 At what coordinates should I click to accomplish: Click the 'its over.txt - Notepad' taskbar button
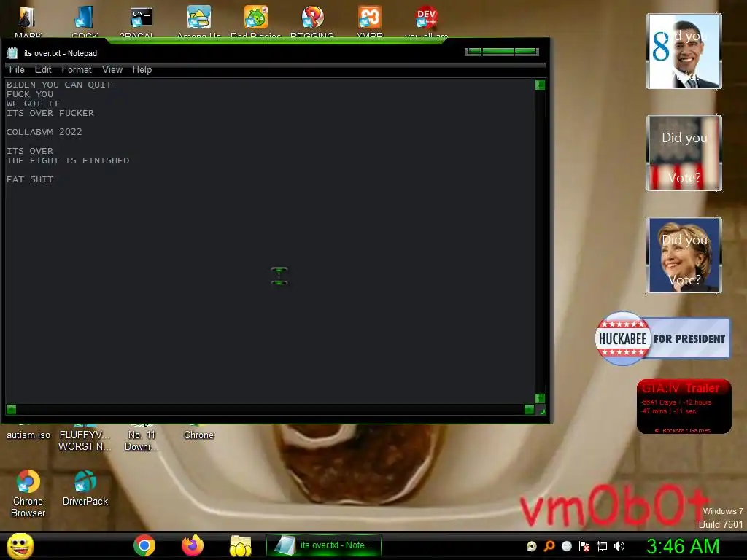tap(324, 545)
